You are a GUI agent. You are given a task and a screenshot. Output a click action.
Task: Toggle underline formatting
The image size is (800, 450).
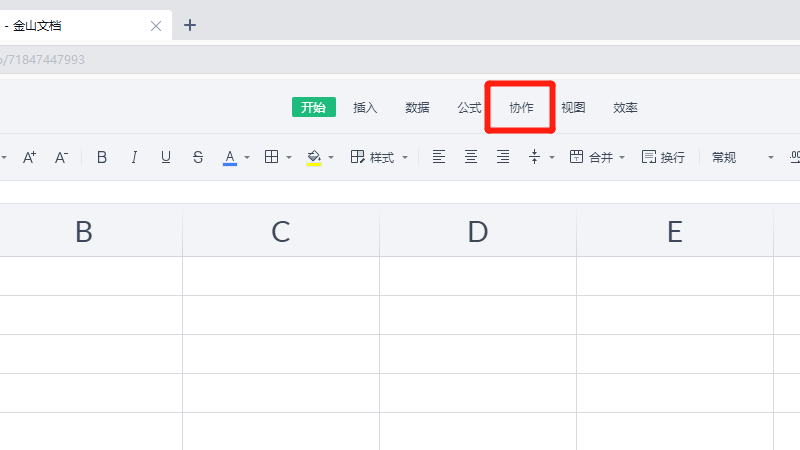[x=166, y=157]
